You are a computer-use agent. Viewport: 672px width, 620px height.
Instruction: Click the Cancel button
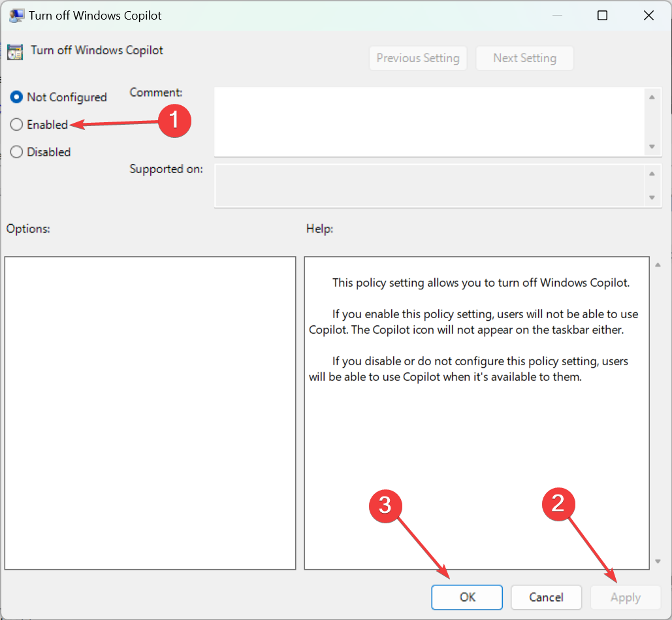[546, 597]
